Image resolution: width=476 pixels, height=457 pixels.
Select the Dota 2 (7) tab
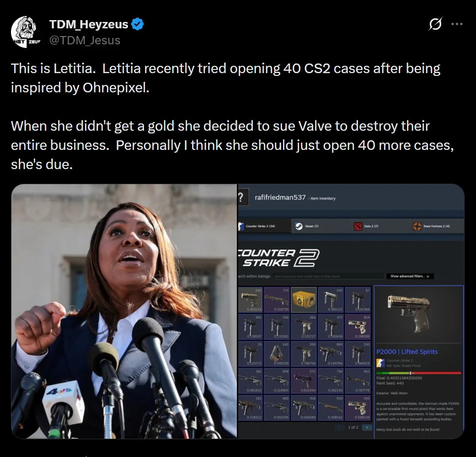coord(366,226)
